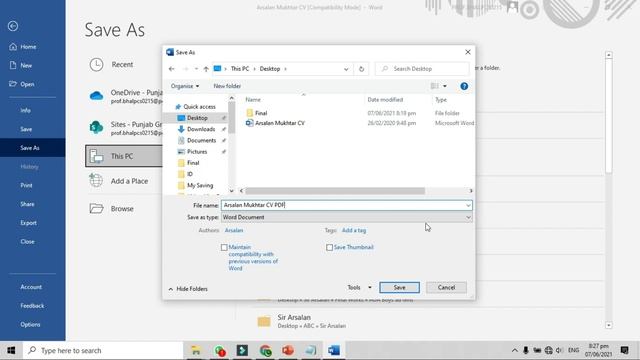This screenshot has width=640, height=360.
Task: Collapse the pane with Hide Folders
Action: coord(188,289)
